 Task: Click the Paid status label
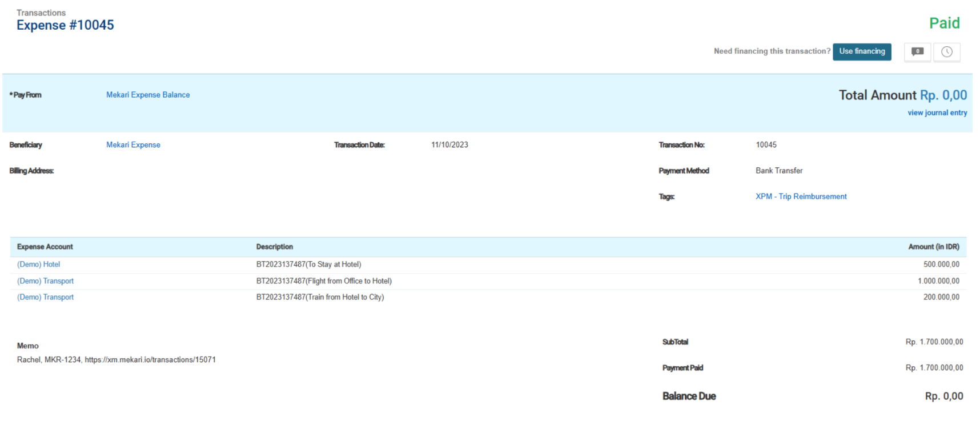944,23
